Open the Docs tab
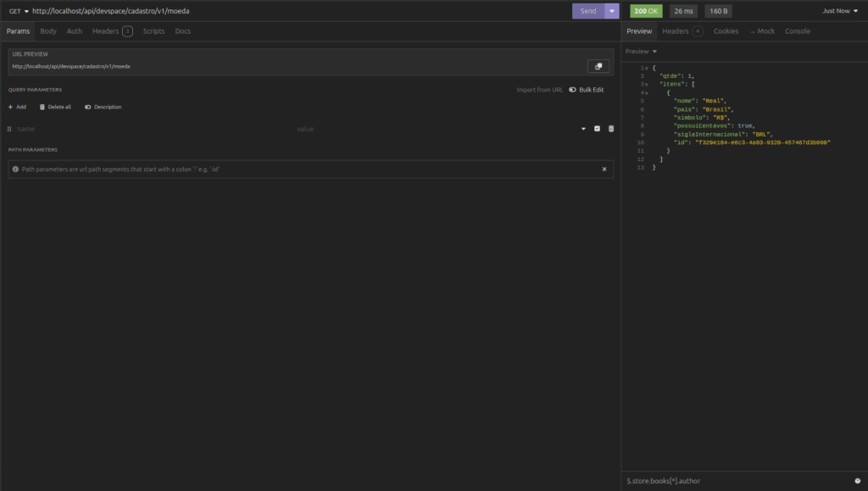 (183, 31)
